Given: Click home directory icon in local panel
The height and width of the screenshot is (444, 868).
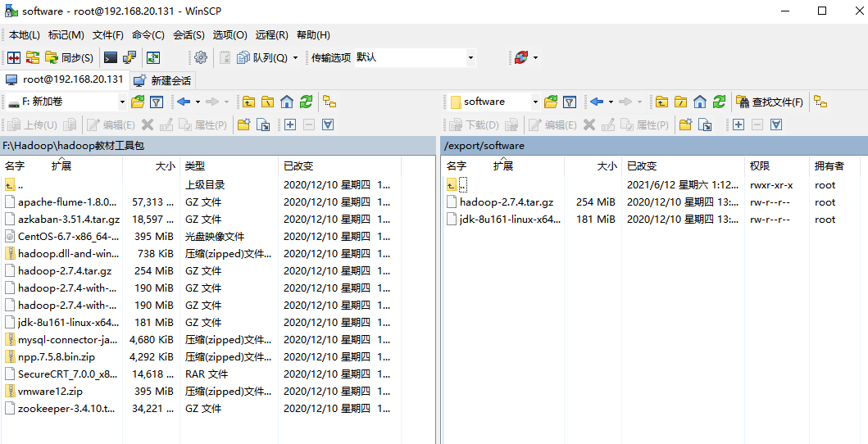Looking at the screenshot, I should coord(286,102).
